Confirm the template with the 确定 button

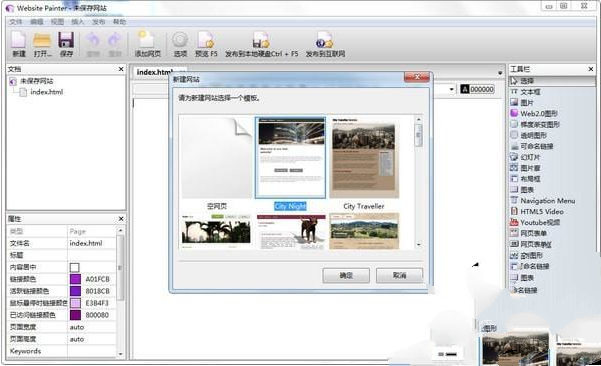pyautogui.click(x=346, y=275)
